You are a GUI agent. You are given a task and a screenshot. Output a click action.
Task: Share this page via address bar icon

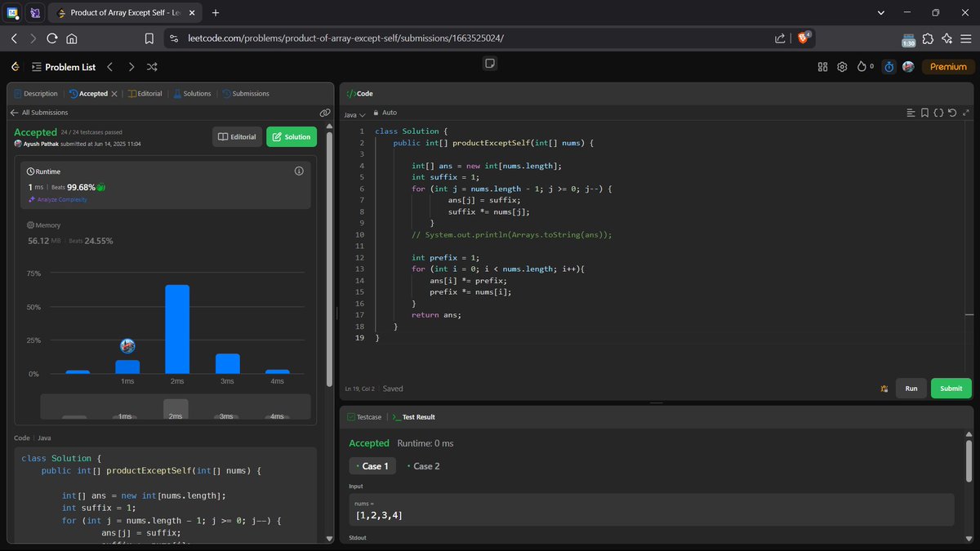tap(780, 38)
